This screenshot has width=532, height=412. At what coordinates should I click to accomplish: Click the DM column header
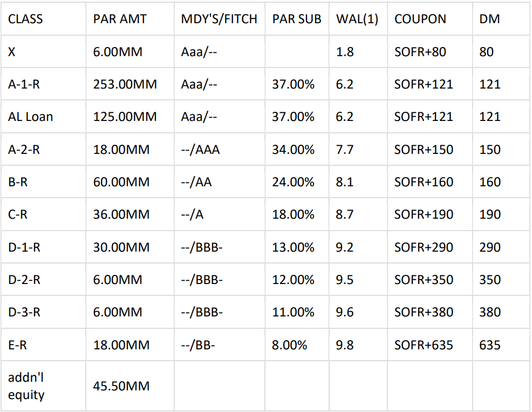pos(489,19)
